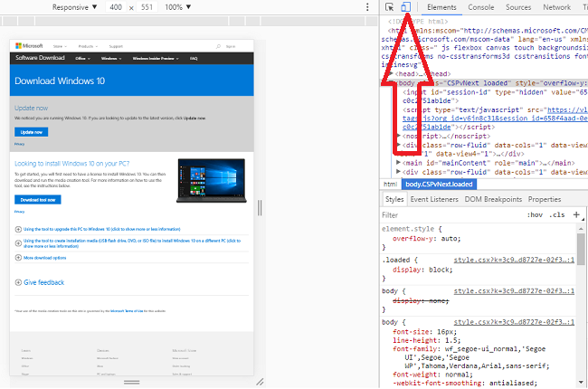Click the corner resize handle of viewport
The width and height of the screenshot is (588, 389).
tap(260, 382)
